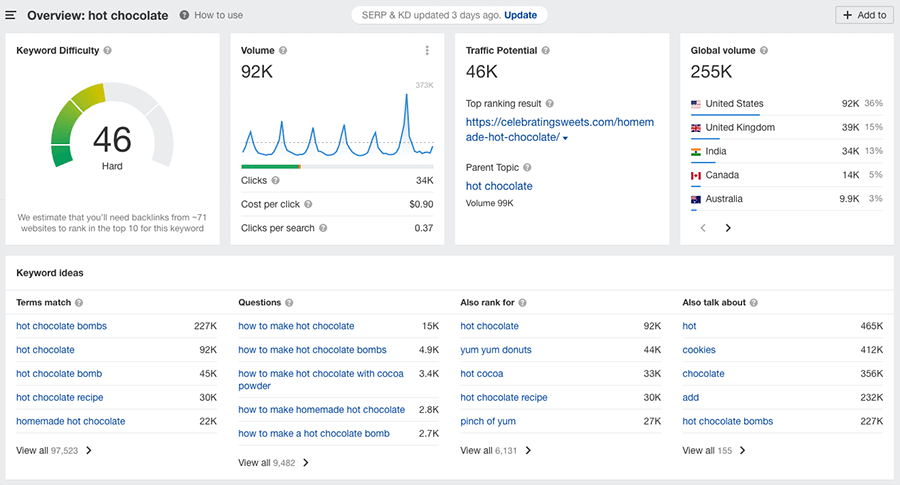Open yum yum donuts keyword link
The height and width of the screenshot is (485, 900).
point(496,350)
